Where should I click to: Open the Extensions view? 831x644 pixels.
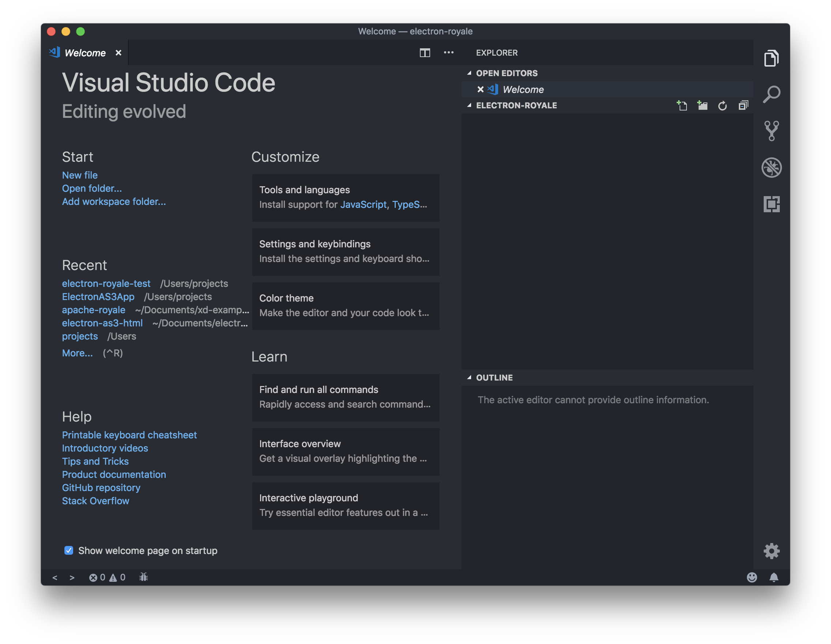coord(771,204)
